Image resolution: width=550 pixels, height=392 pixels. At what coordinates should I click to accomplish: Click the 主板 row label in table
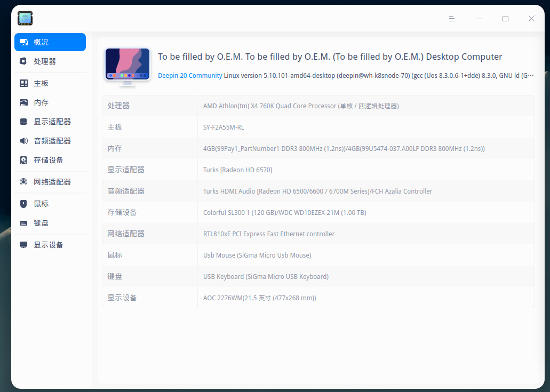[x=115, y=127]
